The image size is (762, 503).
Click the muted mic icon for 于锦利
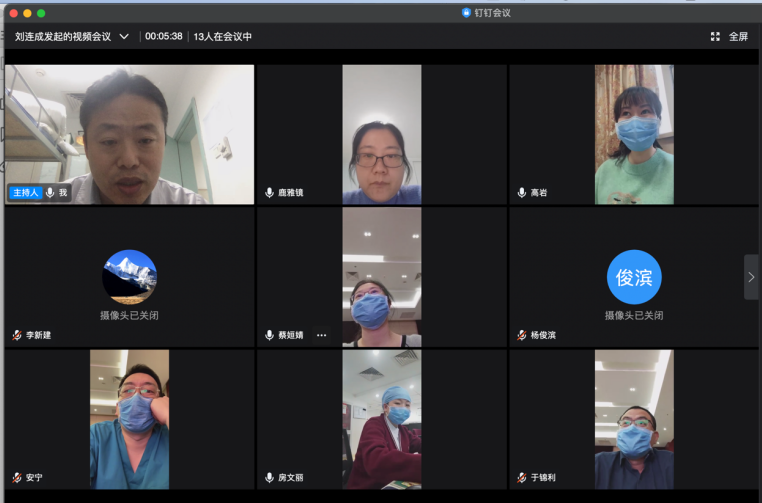point(521,477)
